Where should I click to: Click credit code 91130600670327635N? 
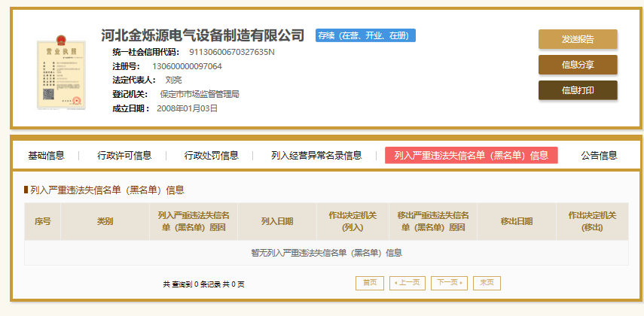232,52
